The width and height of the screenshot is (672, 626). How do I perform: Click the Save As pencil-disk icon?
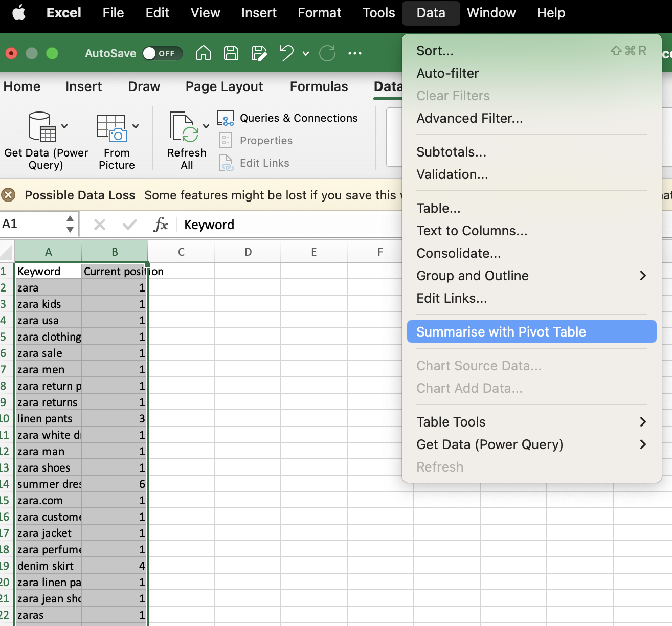pyautogui.click(x=259, y=53)
